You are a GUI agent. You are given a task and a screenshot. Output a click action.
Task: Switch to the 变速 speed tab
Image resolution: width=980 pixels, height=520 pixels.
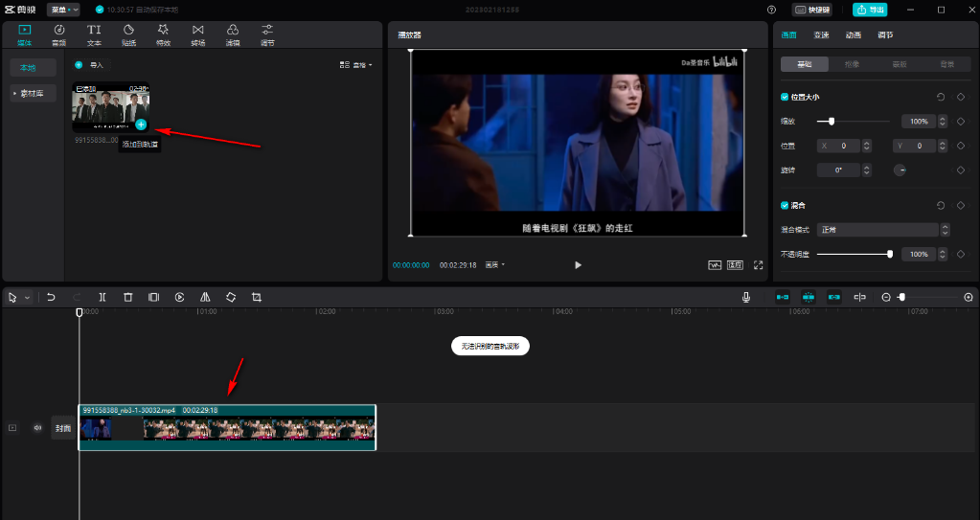click(x=821, y=35)
